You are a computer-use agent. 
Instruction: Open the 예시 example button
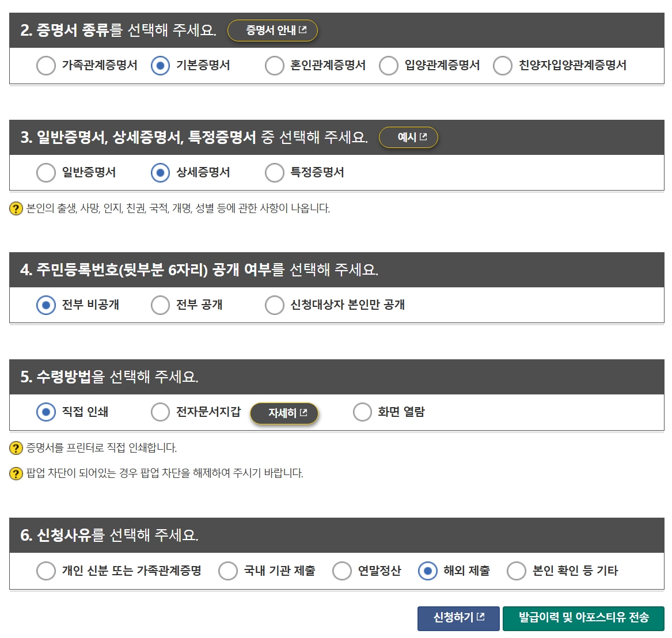(x=408, y=138)
